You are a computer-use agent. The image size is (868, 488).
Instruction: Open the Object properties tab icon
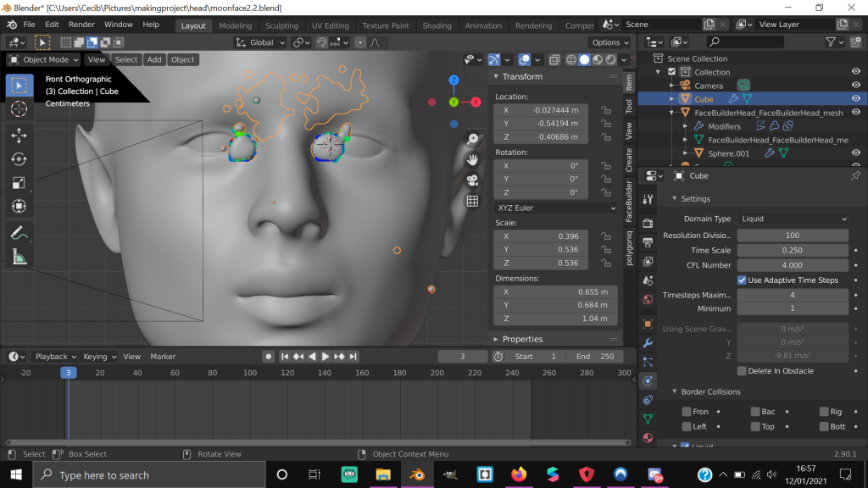648,324
